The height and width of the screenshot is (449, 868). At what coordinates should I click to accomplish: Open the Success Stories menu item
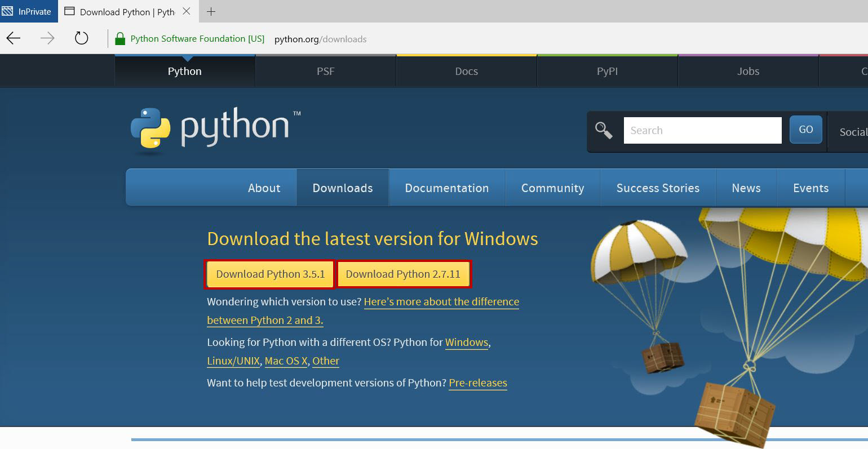(x=658, y=188)
